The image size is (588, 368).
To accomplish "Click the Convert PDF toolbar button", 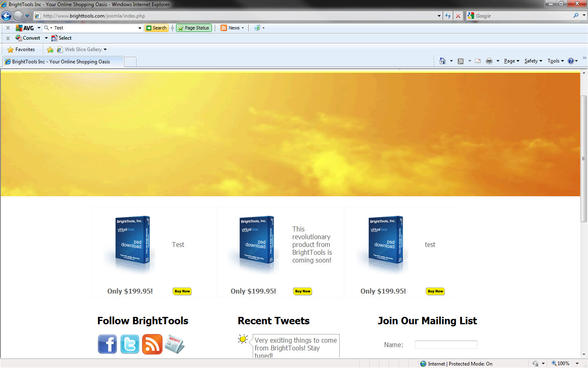I will pyautogui.click(x=28, y=38).
